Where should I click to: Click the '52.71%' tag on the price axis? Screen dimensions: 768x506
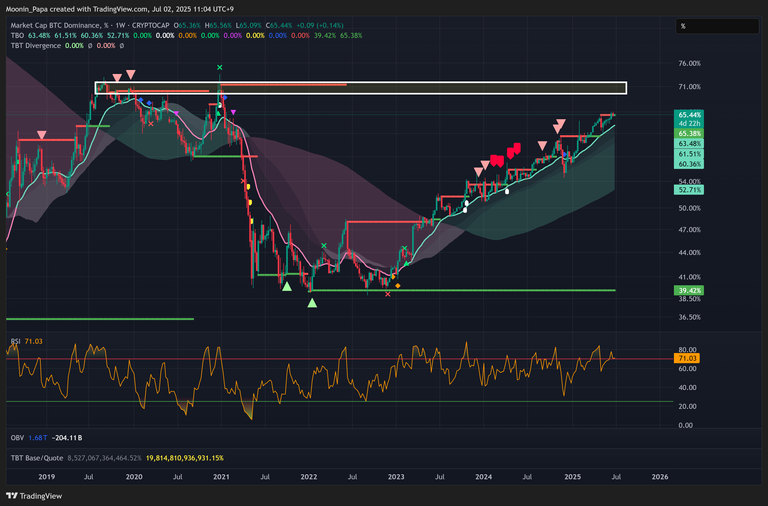pyautogui.click(x=689, y=190)
